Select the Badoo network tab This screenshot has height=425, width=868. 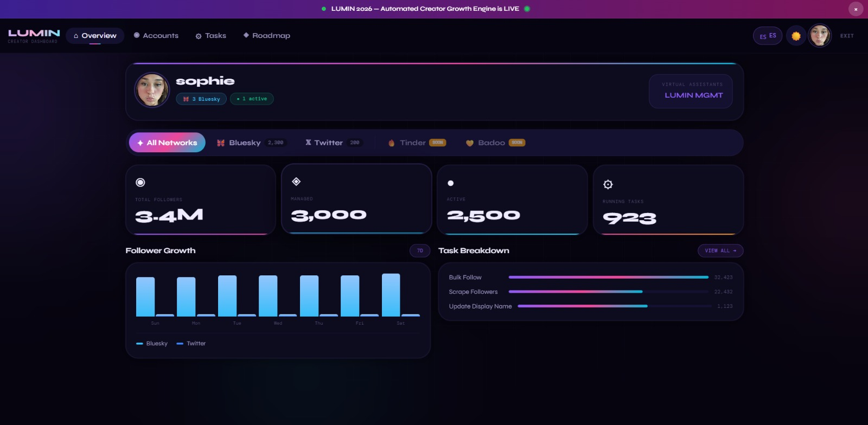click(495, 143)
